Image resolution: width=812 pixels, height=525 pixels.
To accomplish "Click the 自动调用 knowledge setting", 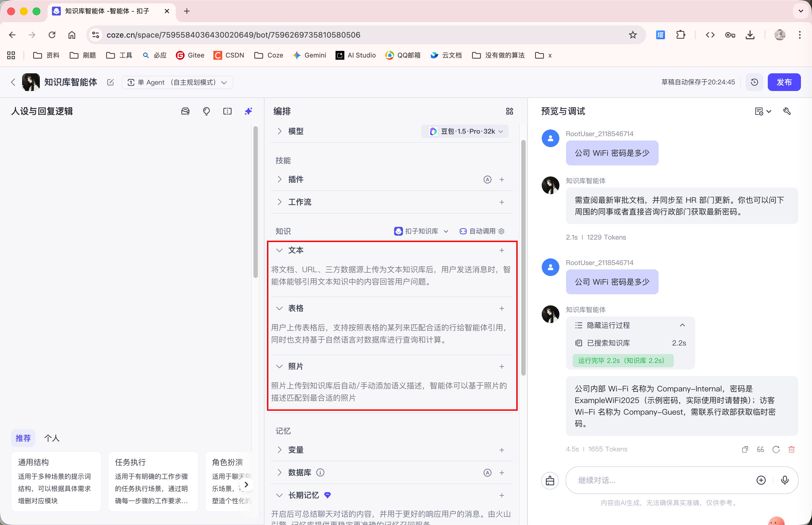I will [x=482, y=231].
